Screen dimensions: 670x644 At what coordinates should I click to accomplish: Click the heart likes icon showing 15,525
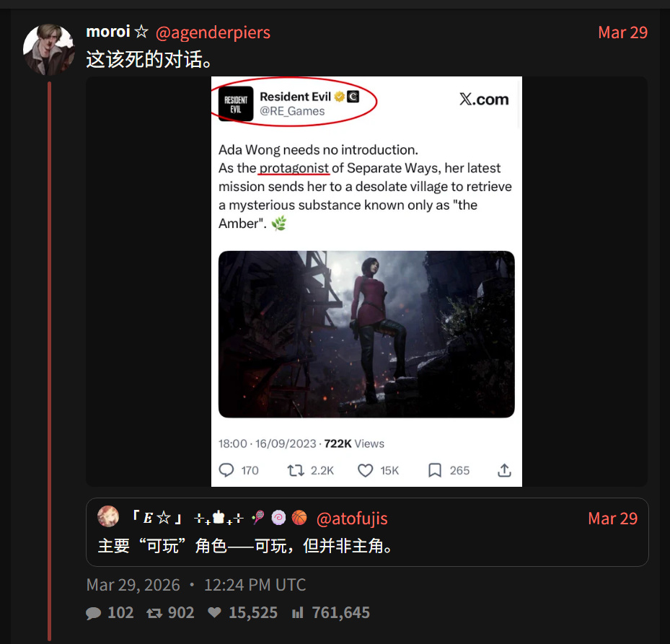click(x=214, y=613)
